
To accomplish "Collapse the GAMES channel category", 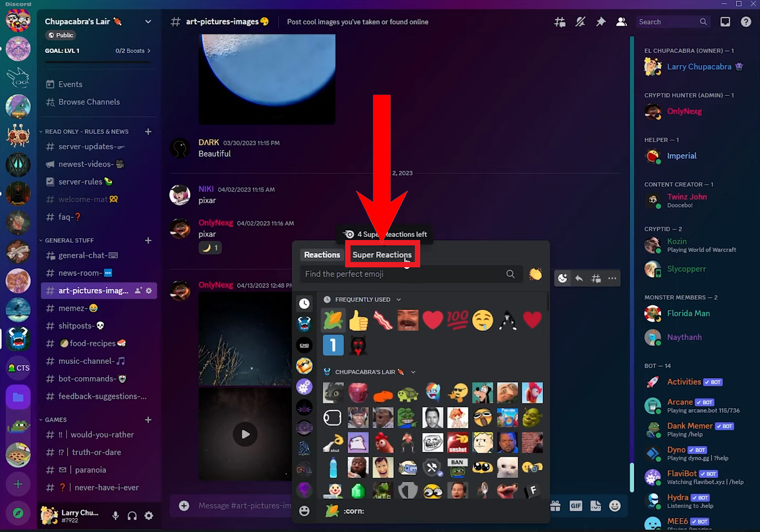I will click(55, 420).
